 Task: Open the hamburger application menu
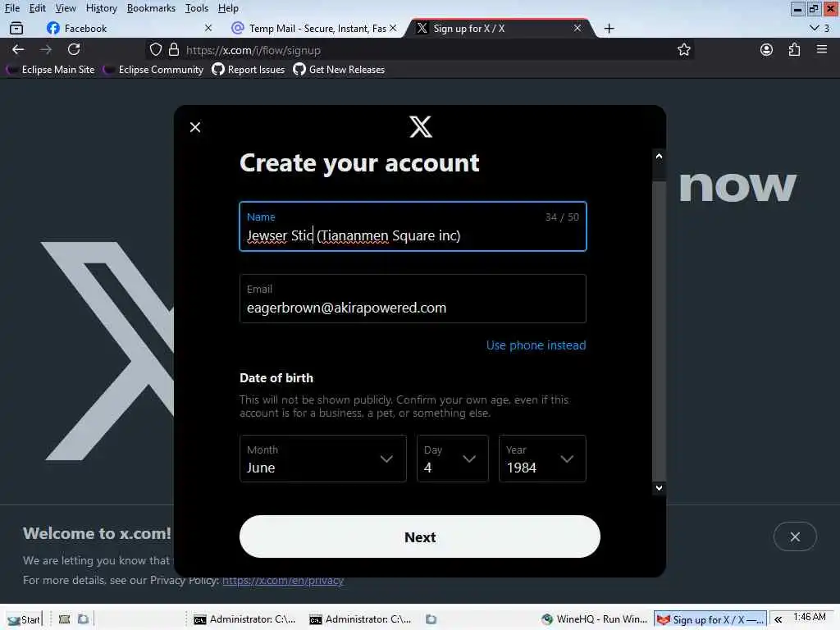(822, 50)
